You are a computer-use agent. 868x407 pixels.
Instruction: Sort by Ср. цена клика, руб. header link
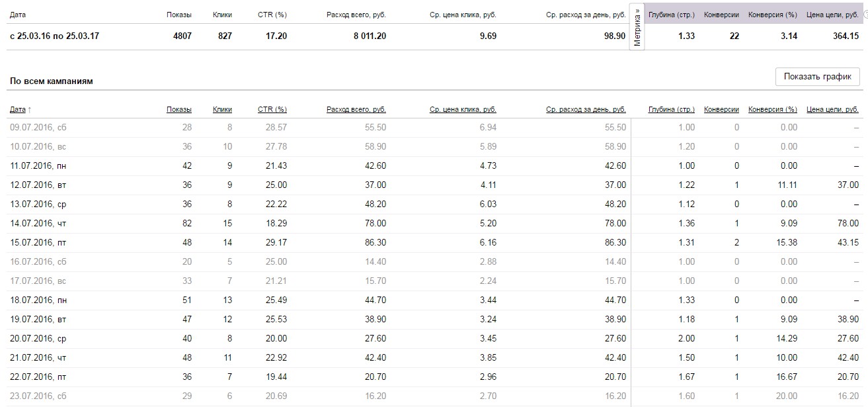[462, 109]
